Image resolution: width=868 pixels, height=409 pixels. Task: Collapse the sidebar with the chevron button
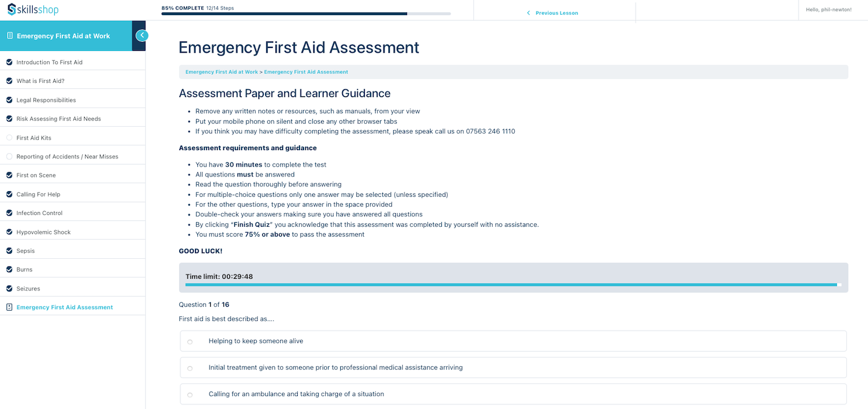142,36
